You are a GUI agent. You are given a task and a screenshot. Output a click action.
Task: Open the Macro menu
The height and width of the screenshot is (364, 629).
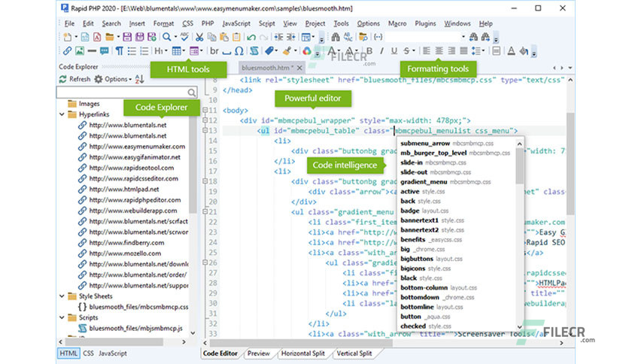397,23
